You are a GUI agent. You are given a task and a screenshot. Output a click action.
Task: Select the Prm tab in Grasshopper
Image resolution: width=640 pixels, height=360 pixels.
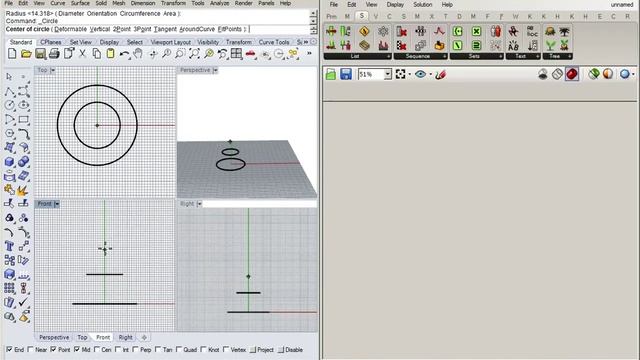tap(331, 16)
